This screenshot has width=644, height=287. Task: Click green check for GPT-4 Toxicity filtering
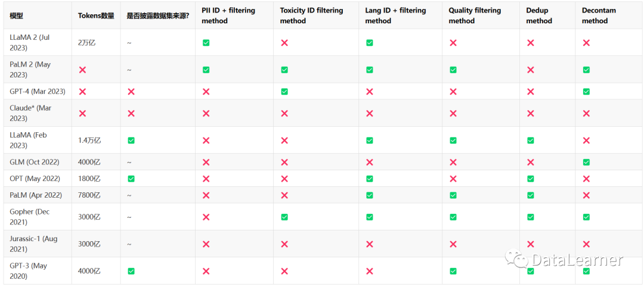pyautogui.click(x=284, y=92)
